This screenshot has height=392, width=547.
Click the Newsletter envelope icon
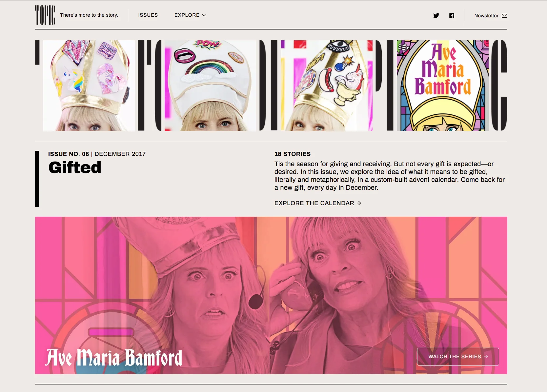click(504, 15)
